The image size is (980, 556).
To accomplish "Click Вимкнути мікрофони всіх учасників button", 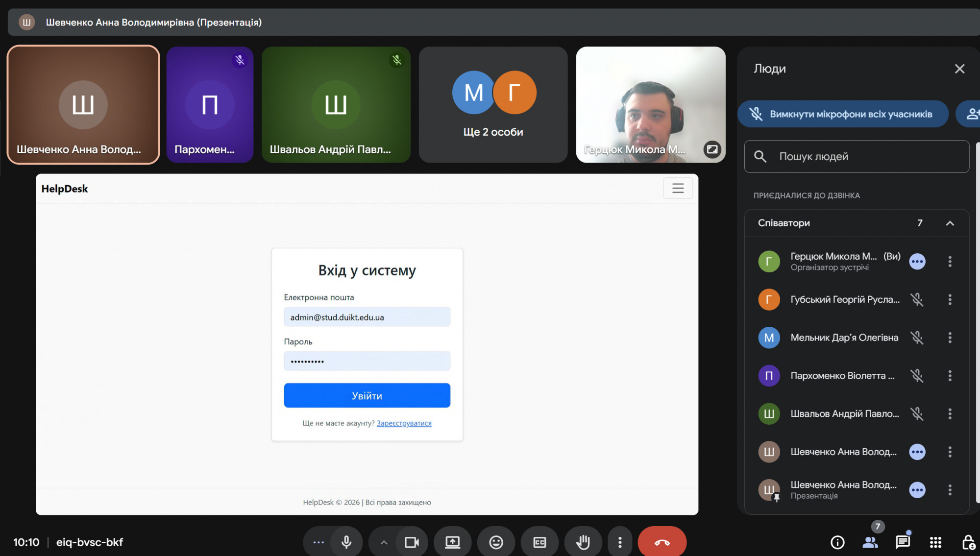I will pyautogui.click(x=843, y=114).
